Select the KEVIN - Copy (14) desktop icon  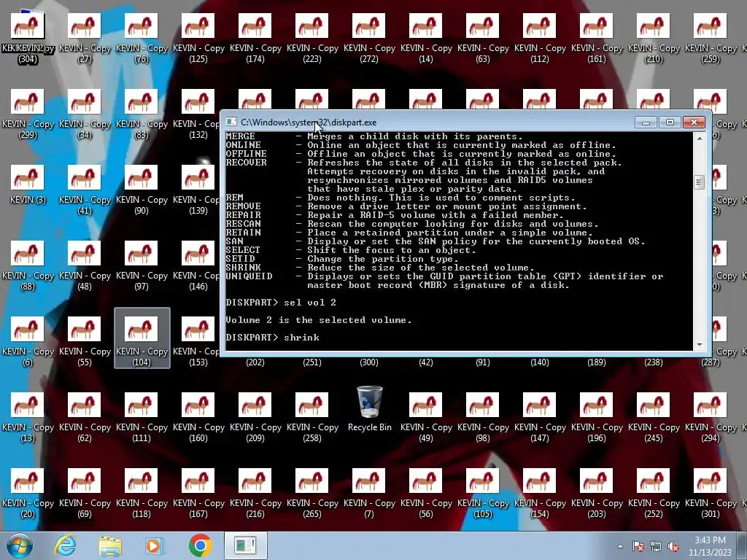[426, 38]
